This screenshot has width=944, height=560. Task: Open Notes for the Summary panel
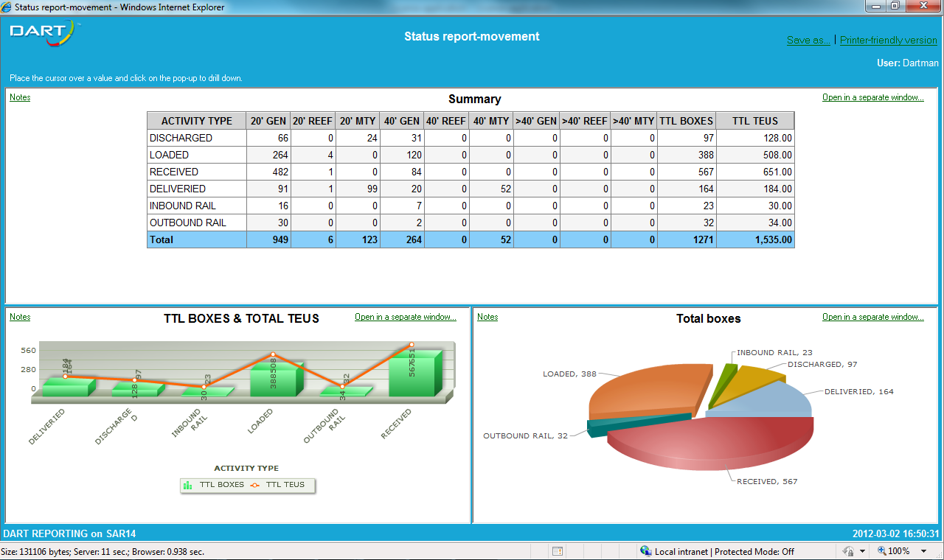click(x=20, y=97)
